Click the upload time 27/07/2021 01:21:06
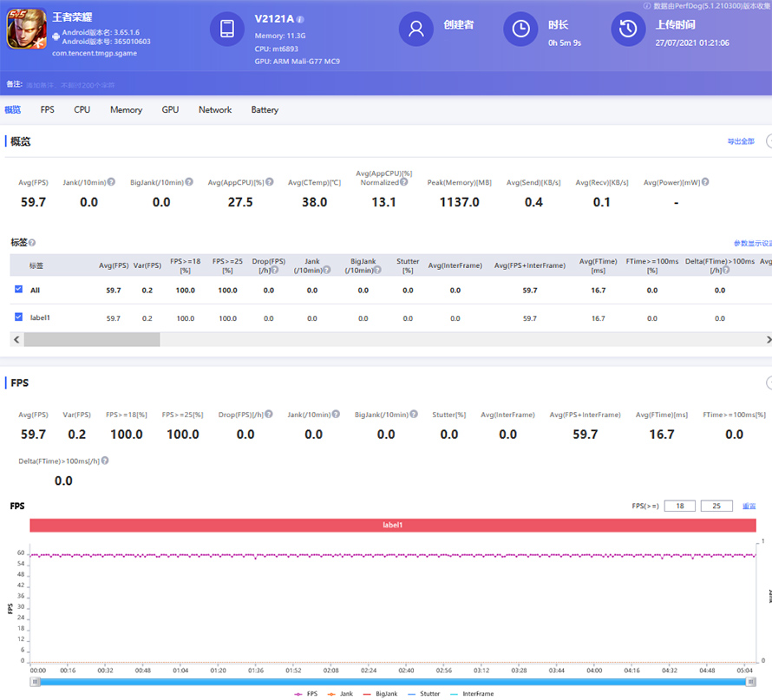 (x=692, y=43)
